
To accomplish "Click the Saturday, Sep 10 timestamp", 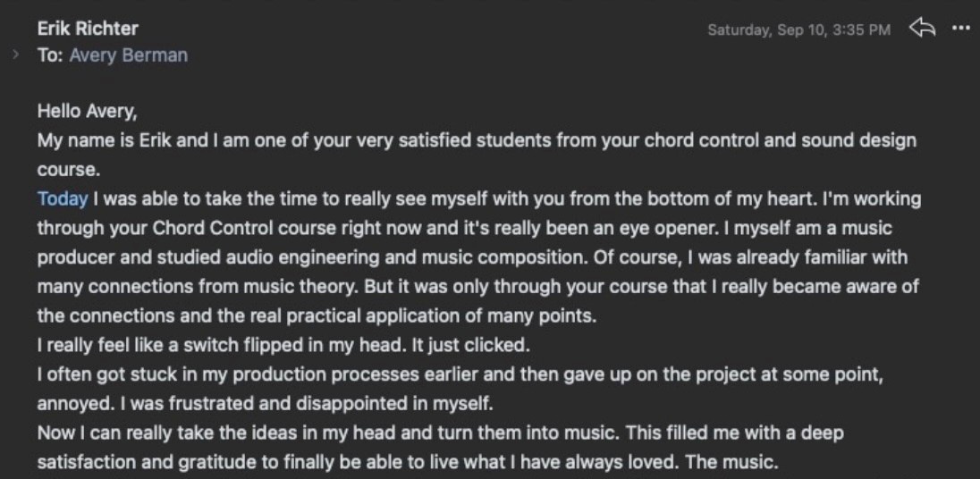I will [798, 30].
